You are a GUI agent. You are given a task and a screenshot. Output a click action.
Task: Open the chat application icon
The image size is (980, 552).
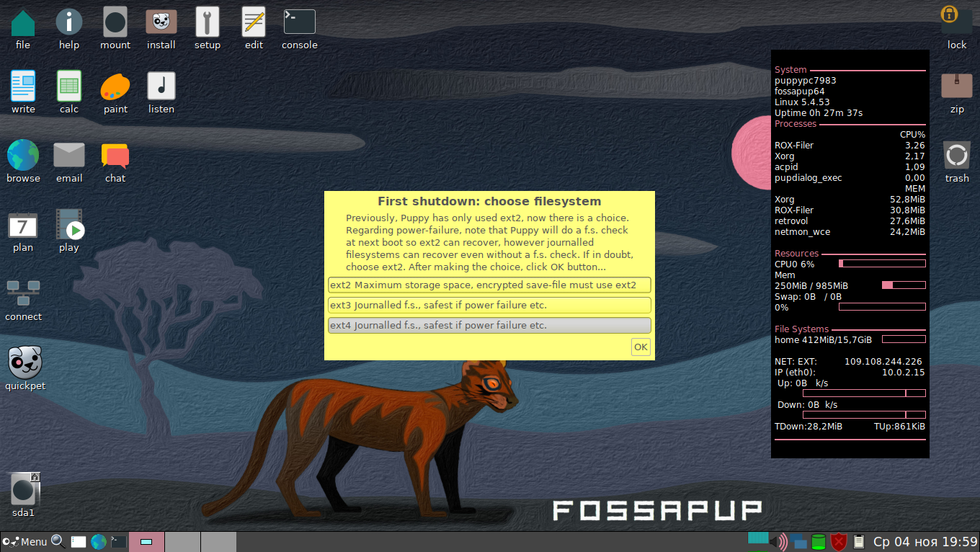click(x=115, y=156)
